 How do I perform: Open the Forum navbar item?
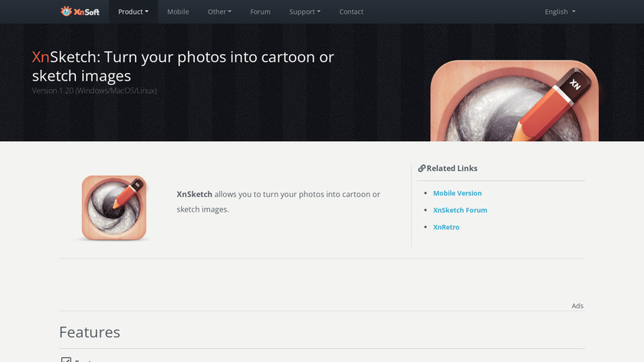pos(260,12)
